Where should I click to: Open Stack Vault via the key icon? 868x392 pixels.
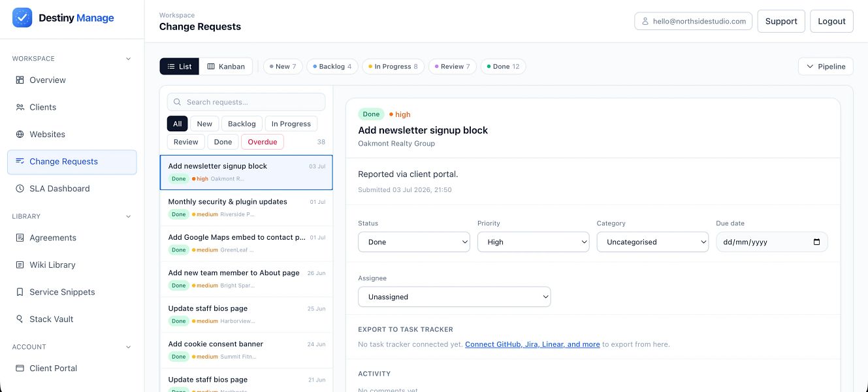pyautogui.click(x=20, y=319)
